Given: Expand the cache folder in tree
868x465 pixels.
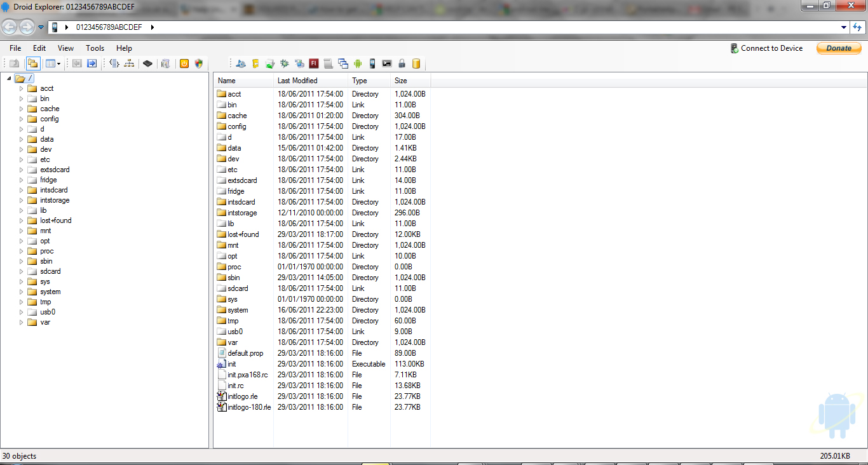Looking at the screenshot, I should coord(21,109).
